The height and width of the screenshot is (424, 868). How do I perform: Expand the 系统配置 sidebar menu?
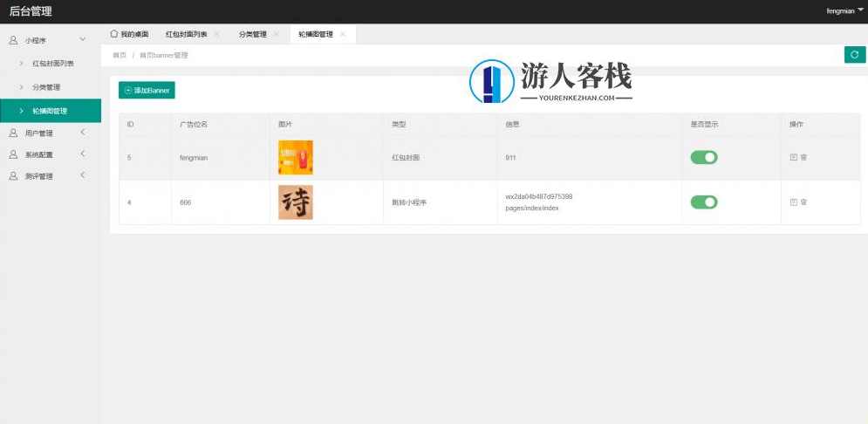(51, 154)
